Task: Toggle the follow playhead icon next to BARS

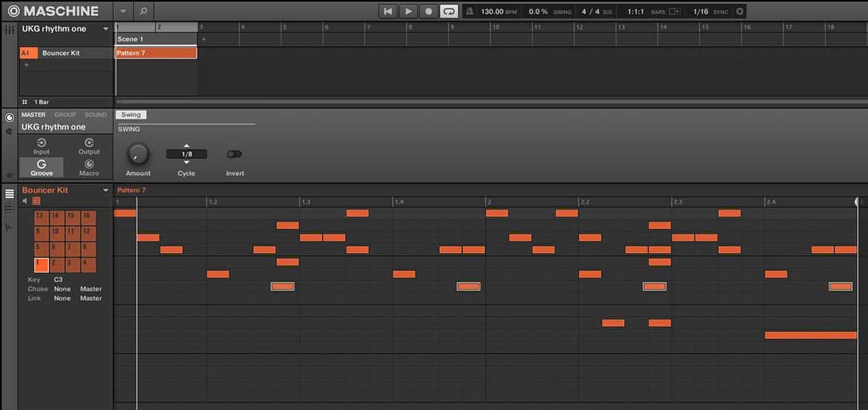Action: click(674, 11)
